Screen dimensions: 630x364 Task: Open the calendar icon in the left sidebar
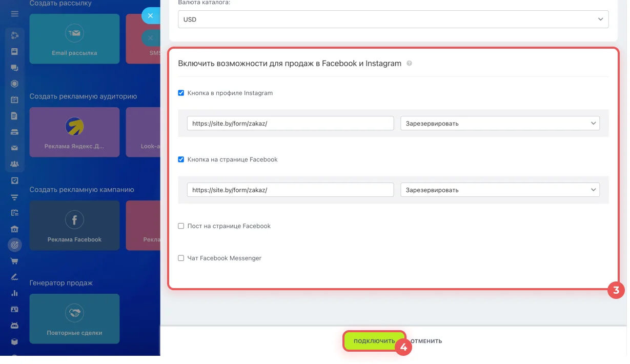click(x=14, y=100)
